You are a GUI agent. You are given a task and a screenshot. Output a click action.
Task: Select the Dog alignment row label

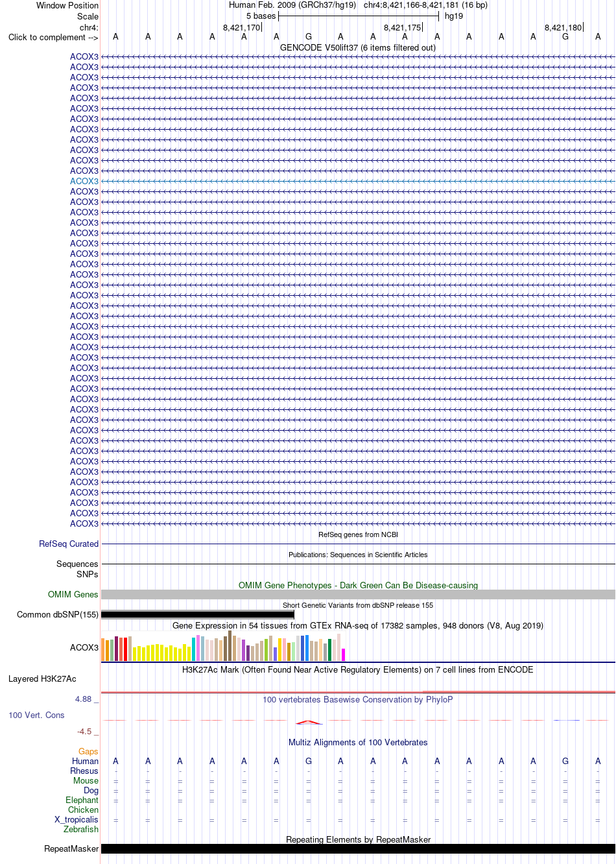[91, 790]
